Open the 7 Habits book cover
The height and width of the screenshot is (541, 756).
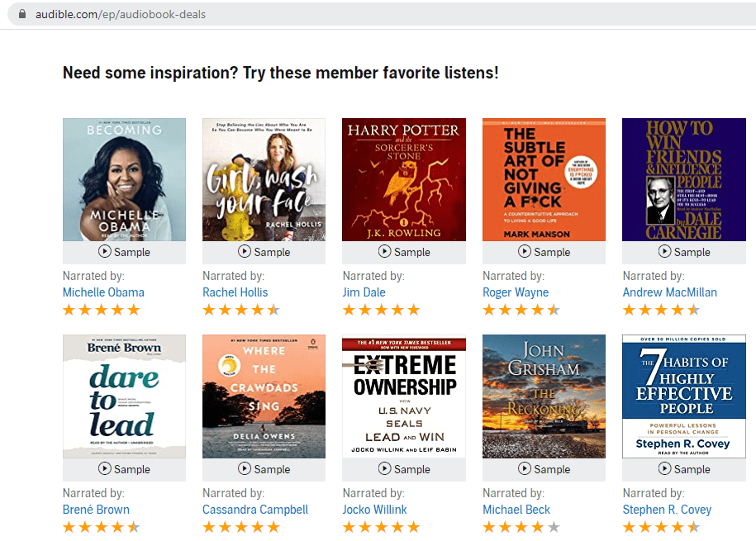[683, 396]
